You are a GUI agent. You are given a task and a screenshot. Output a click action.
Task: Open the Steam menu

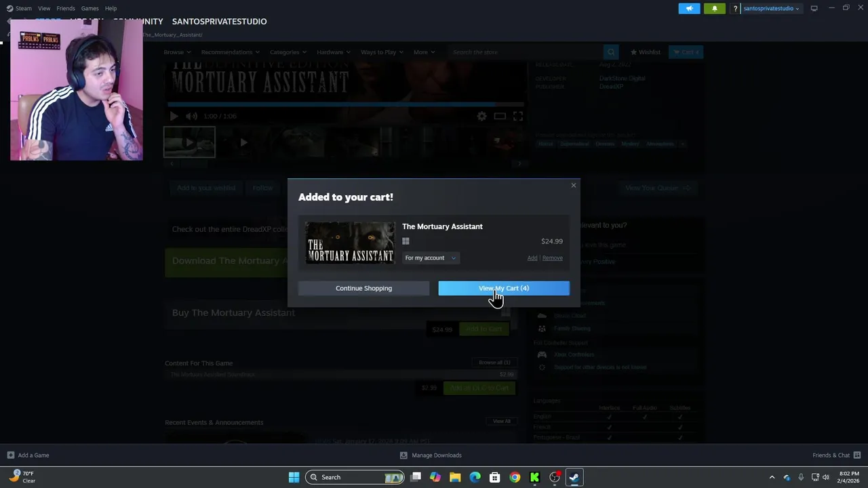coord(19,8)
